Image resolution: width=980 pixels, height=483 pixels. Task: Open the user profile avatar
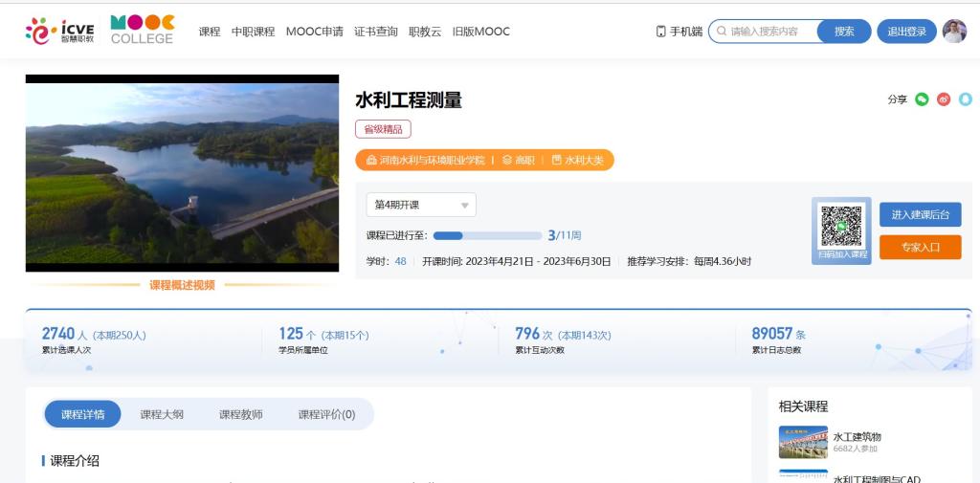(954, 32)
